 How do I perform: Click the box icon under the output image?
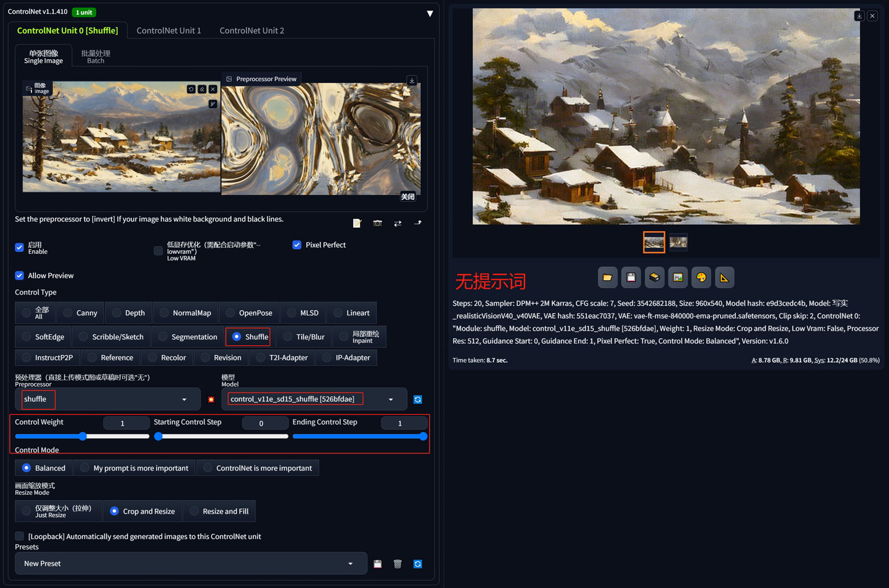[x=654, y=277]
